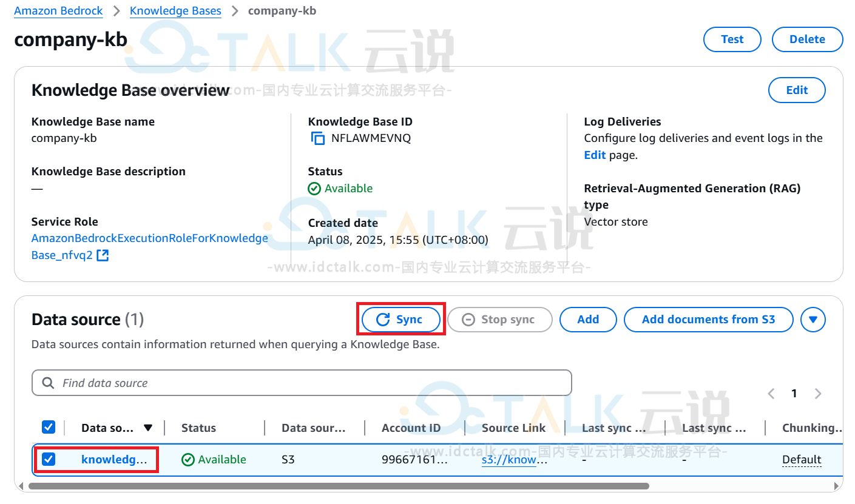Viewport: 855px width, 504px height.
Task: Go to previous page arrow in pagination
Action: coord(771,394)
